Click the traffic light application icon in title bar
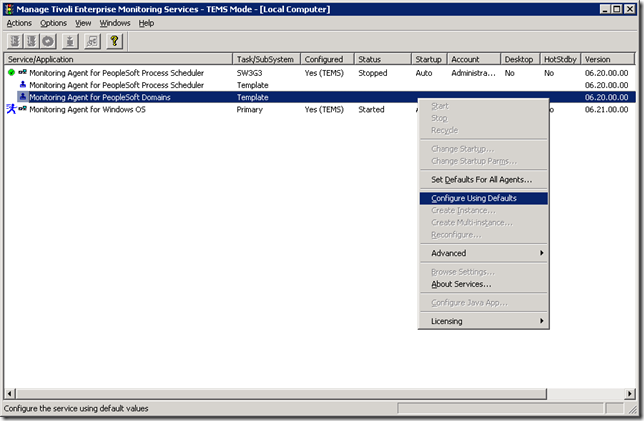This screenshot has height=421, width=644. pyautogui.click(x=9, y=9)
